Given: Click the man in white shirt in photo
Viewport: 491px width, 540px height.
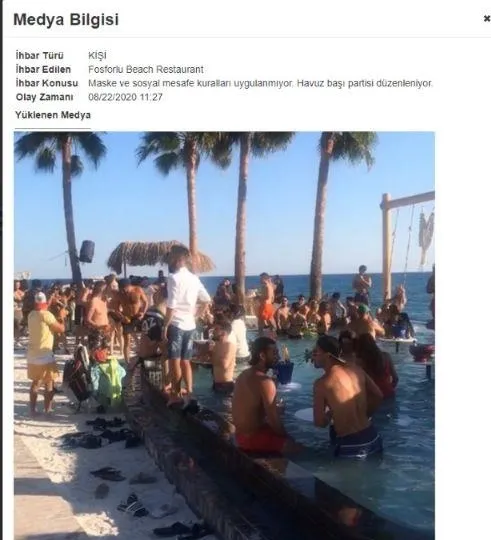Looking at the screenshot, I should pyautogui.click(x=184, y=324).
